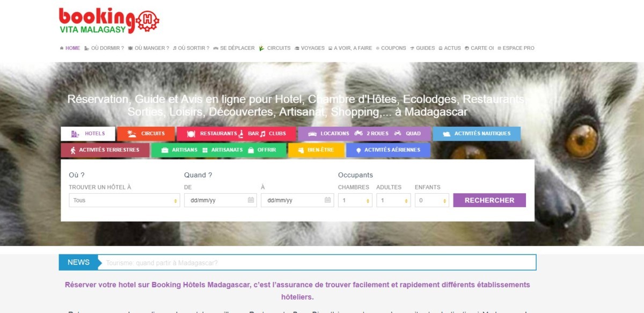644x313 pixels.
Task: Select the Bien-être tab
Action: pyautogui.click(x=316, y=150)
